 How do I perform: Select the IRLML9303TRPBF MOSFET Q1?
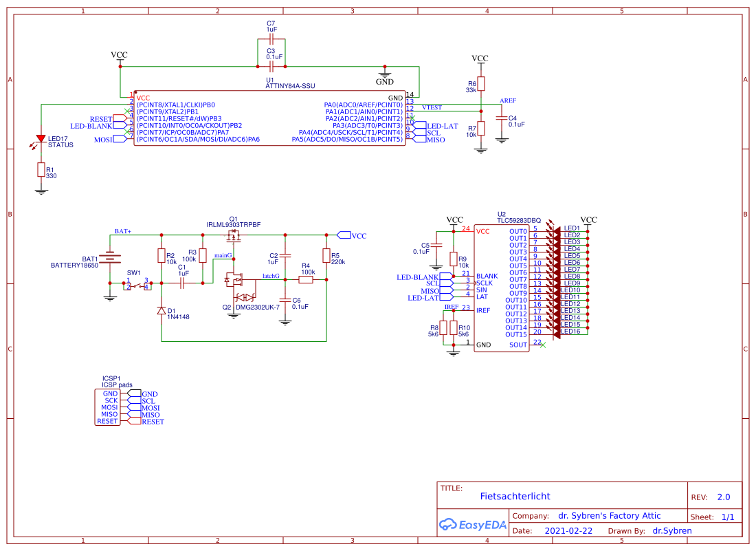(234, 237)
